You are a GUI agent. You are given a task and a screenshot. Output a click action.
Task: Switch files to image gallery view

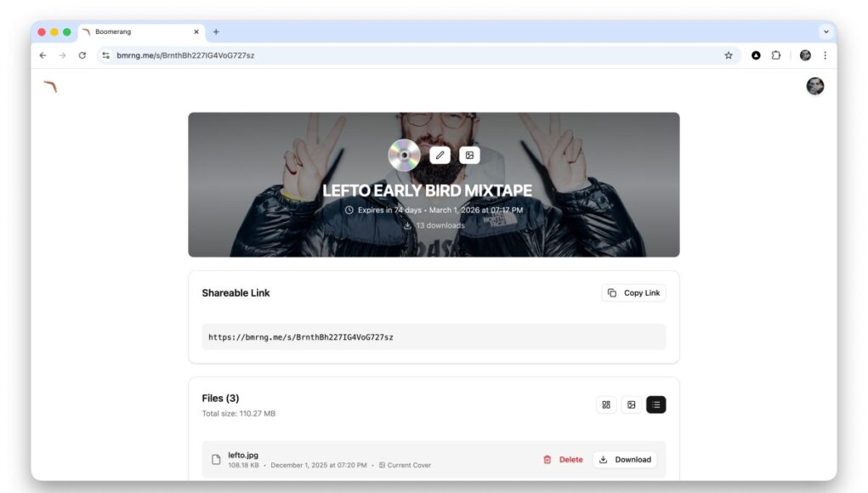tap(631, 405)
